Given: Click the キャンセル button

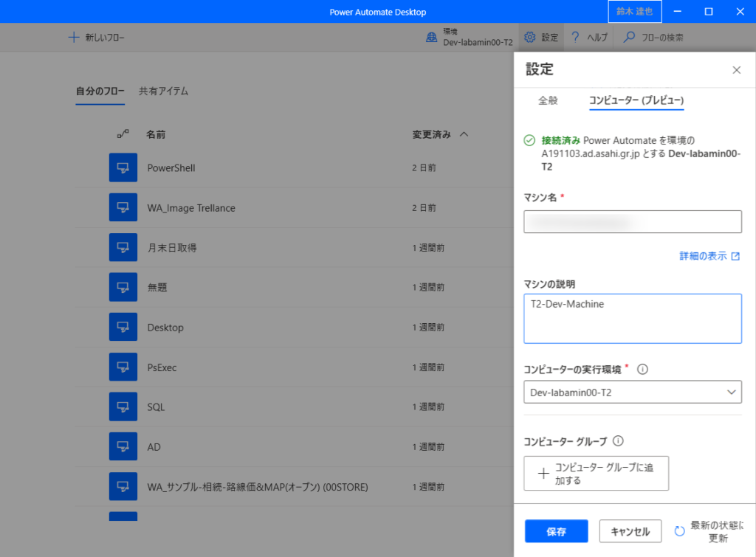Looking at the screenshot, I should click(x=630, y=531).
